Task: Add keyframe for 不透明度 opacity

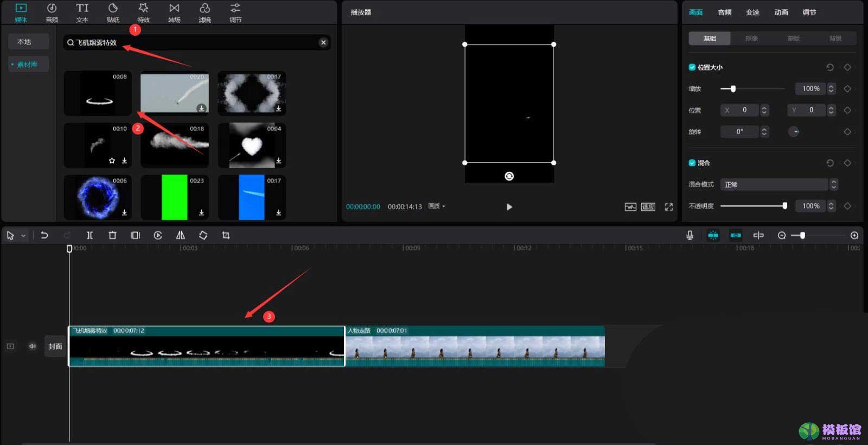Action: point(847,205)
